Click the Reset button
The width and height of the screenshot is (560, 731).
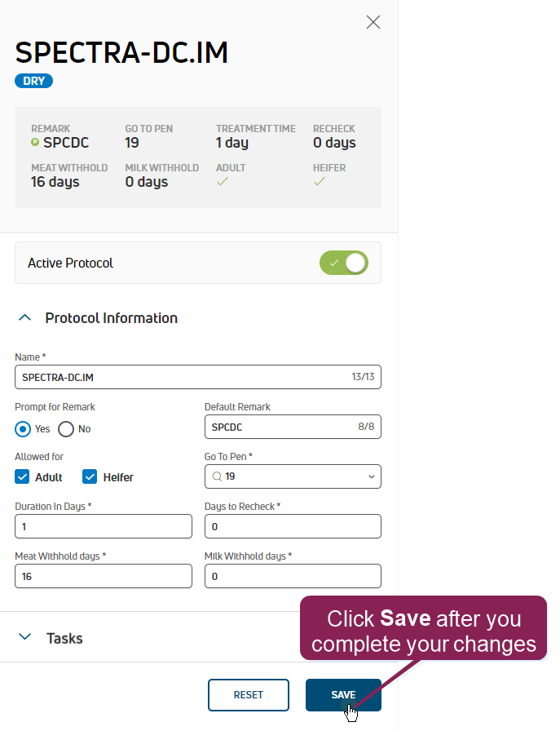coord(249,695)
